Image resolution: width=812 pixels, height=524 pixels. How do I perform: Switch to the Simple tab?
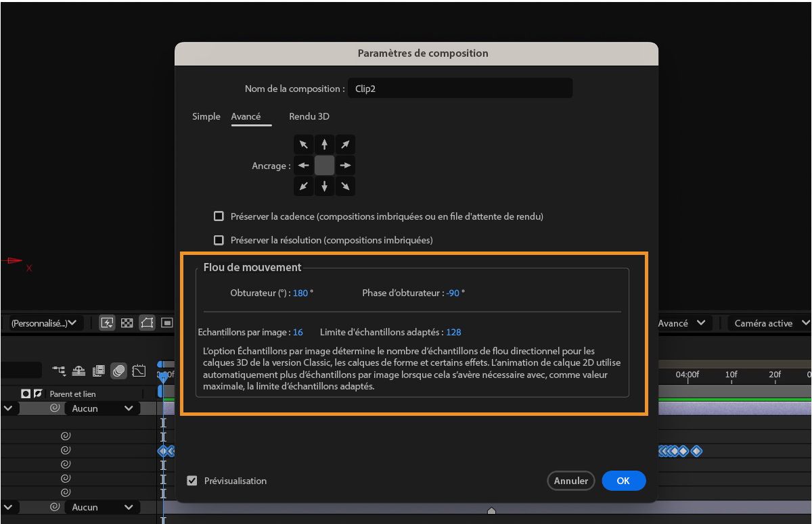click(x=206, y=116)
